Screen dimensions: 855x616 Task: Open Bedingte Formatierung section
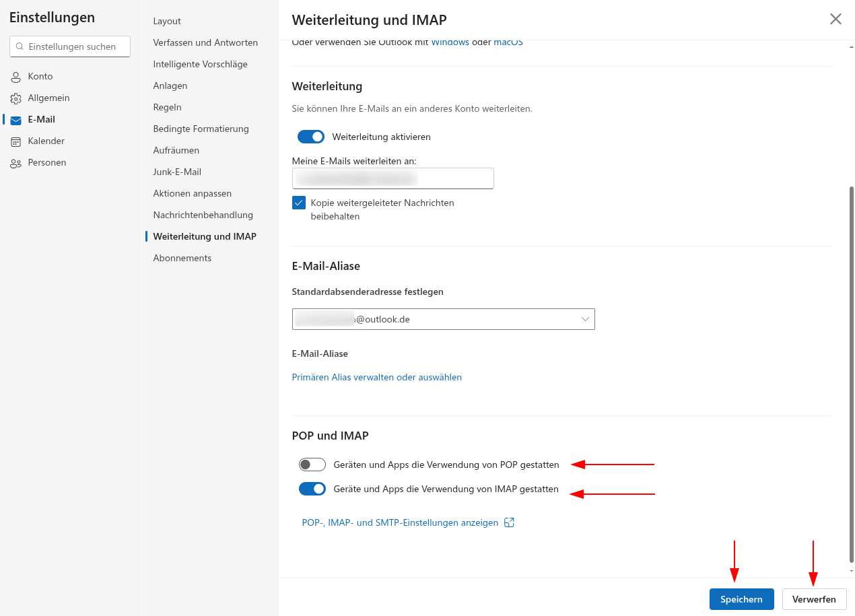(x=201, y=129)
